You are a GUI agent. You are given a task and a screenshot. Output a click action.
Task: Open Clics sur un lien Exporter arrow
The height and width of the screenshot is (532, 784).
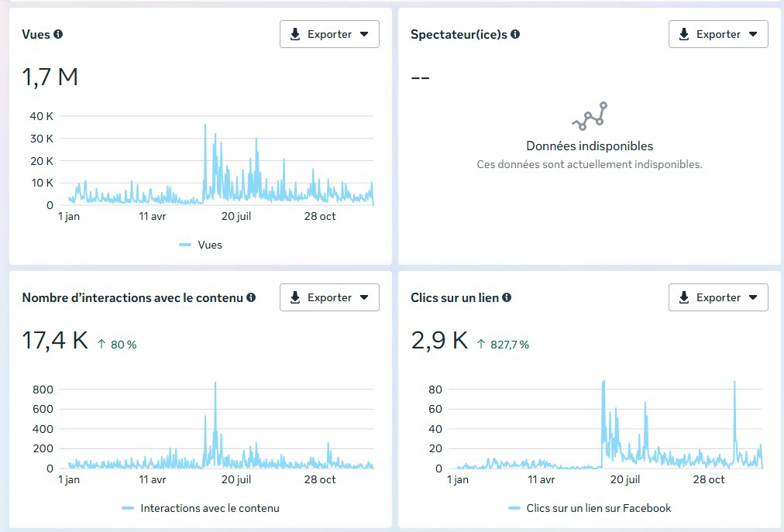753,297
